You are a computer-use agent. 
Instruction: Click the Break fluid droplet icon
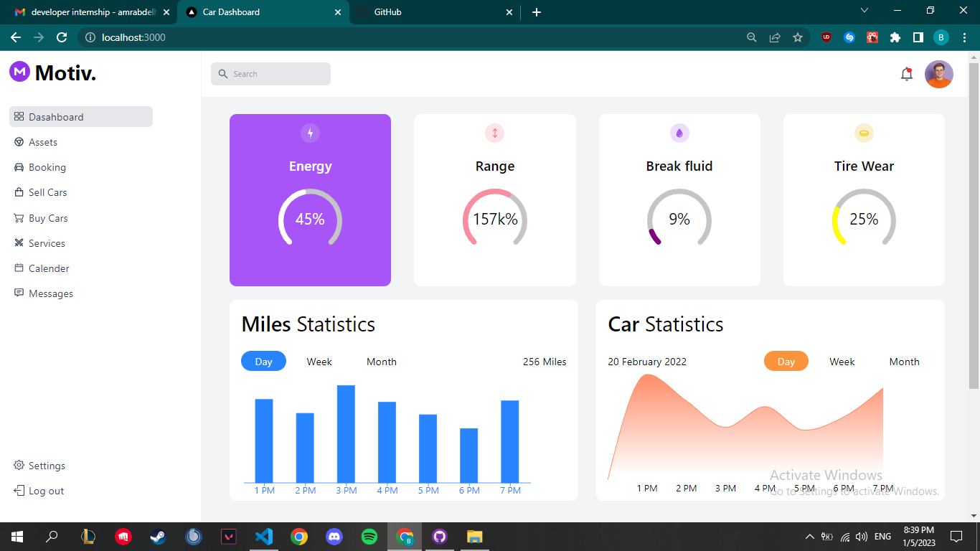[679, 133]
